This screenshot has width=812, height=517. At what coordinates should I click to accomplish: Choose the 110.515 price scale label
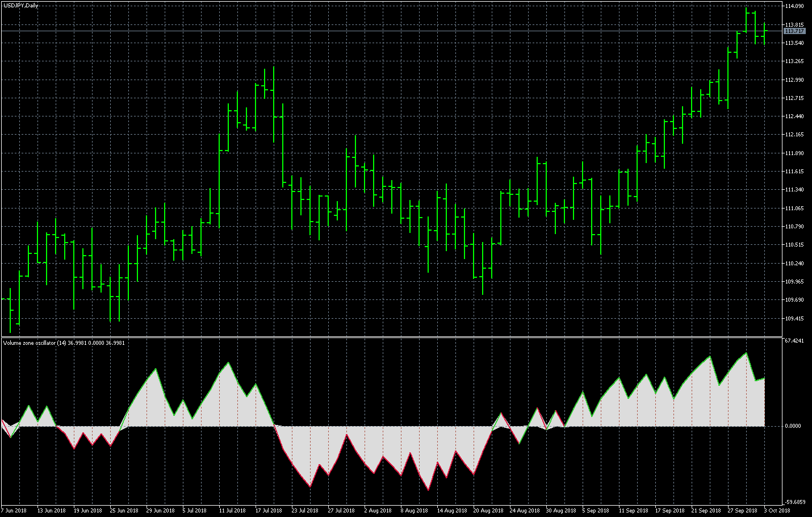point(794,245)
